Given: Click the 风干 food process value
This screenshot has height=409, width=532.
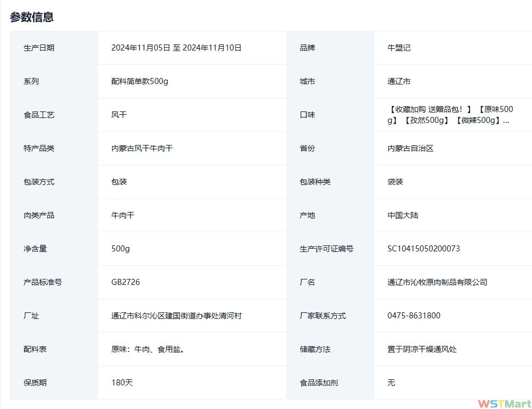Looking at the screenshot, I should tap(119, 115).
